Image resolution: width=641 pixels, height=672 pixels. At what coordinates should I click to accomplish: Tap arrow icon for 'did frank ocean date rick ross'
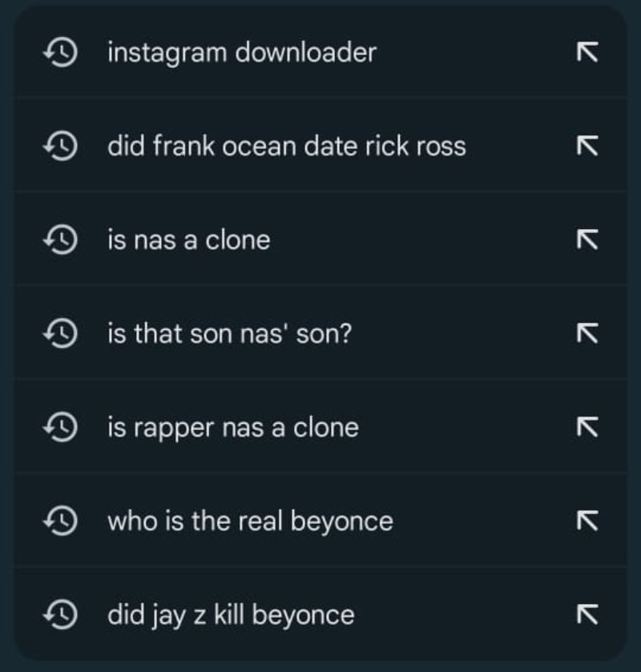587,147
